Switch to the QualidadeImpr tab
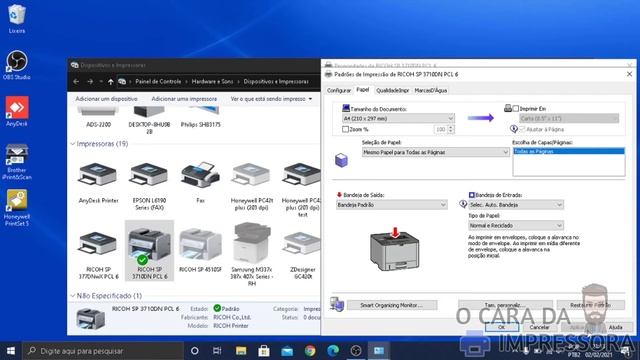Screen dimensions: 640x360 click(392, 91)
